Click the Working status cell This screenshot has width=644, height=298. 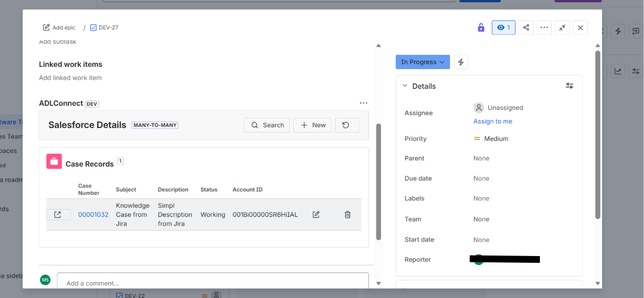click(x=213, y=215)
